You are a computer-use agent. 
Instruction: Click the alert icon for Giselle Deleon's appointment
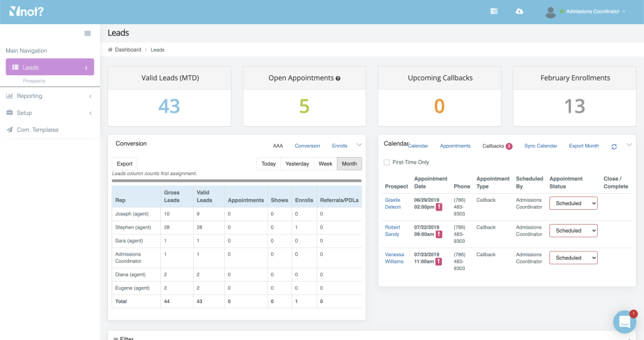(439, 207)
